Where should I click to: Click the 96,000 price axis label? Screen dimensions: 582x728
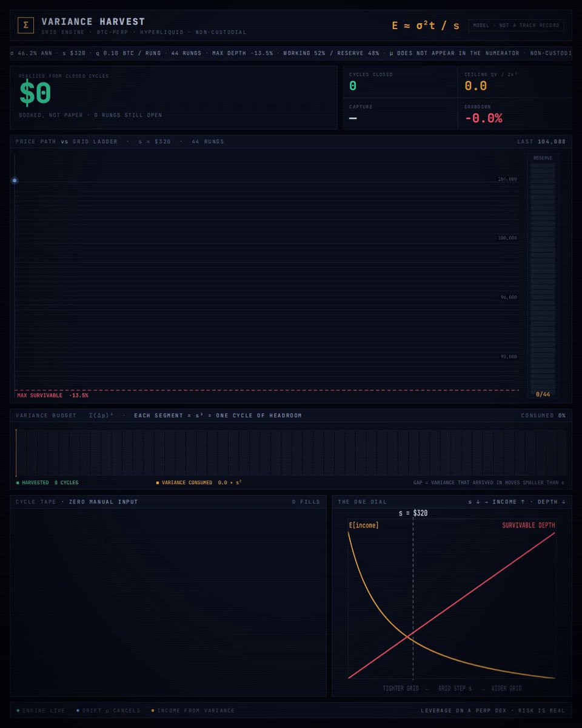[509, 298]
